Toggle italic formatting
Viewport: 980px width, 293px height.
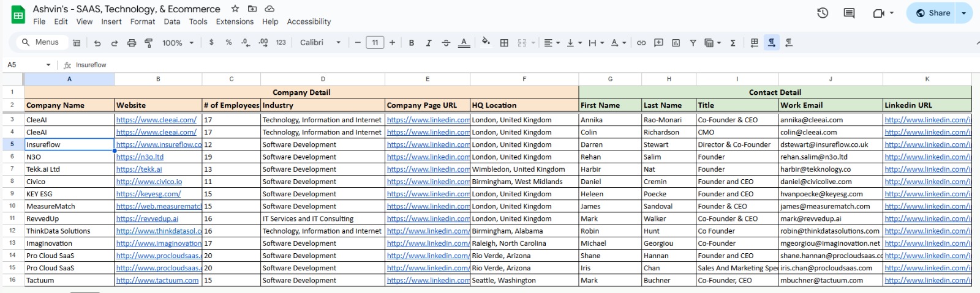429,43
